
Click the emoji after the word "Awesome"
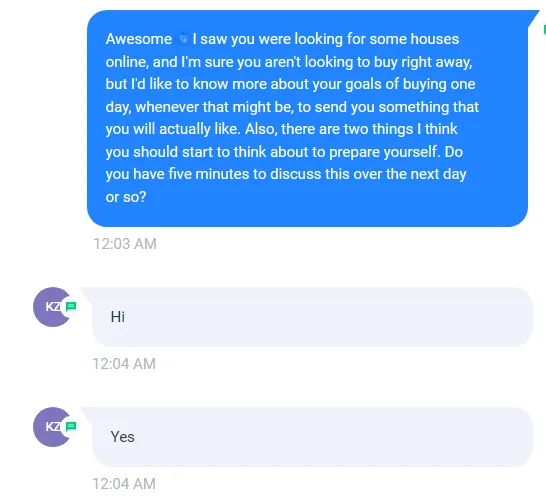[x=184, y=38]
